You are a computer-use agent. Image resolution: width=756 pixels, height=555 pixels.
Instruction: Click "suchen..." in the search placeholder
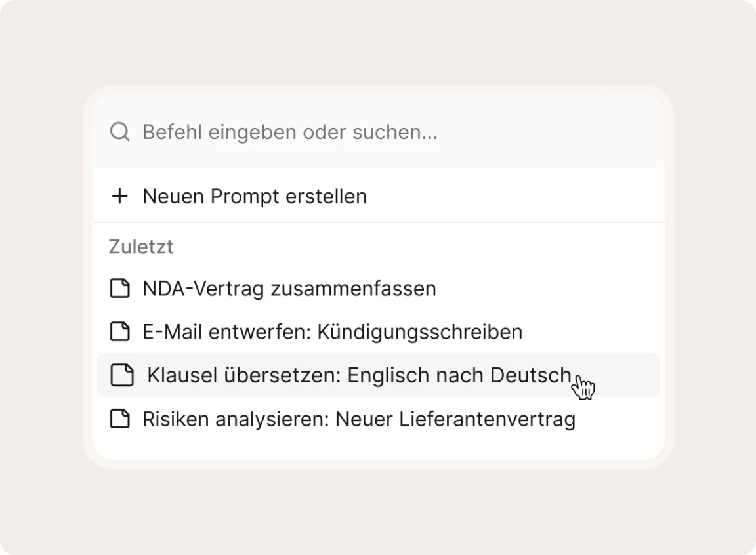pos(394,132)
